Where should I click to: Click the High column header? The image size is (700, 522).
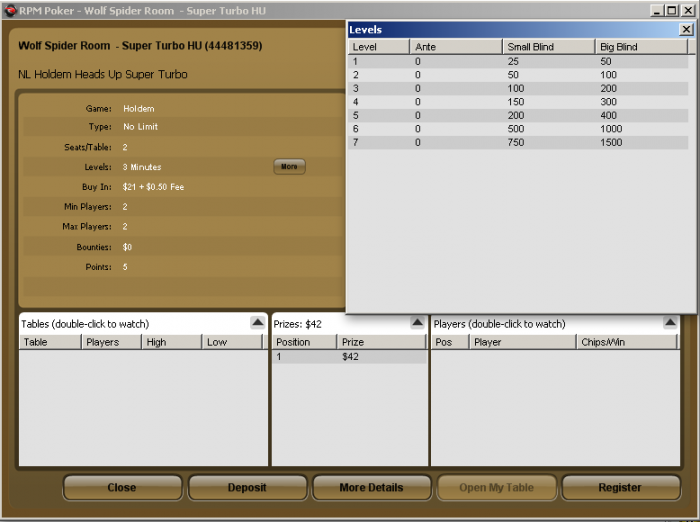point(171,342)
